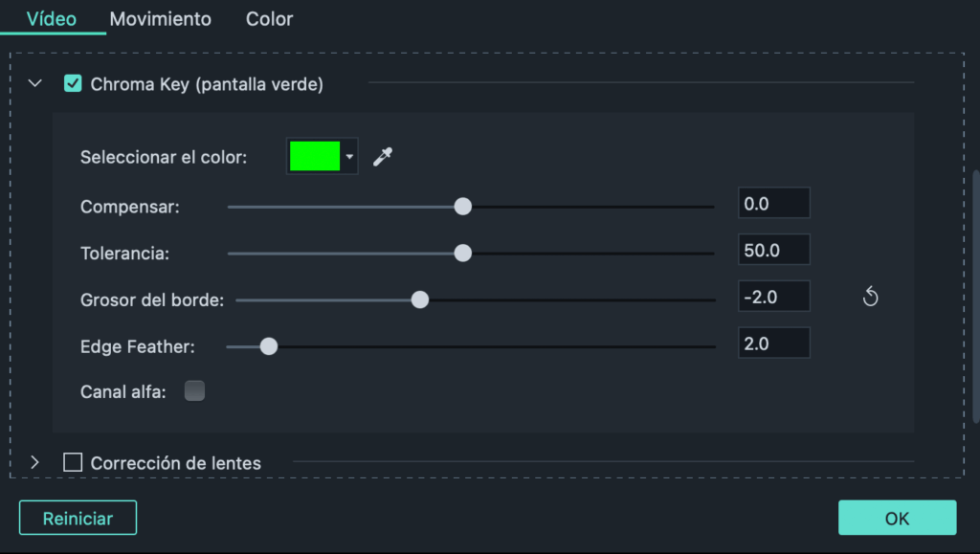980x554 pixels.
Task: Expand the Corrección de lentes section
Action: (x=34, y=462)
